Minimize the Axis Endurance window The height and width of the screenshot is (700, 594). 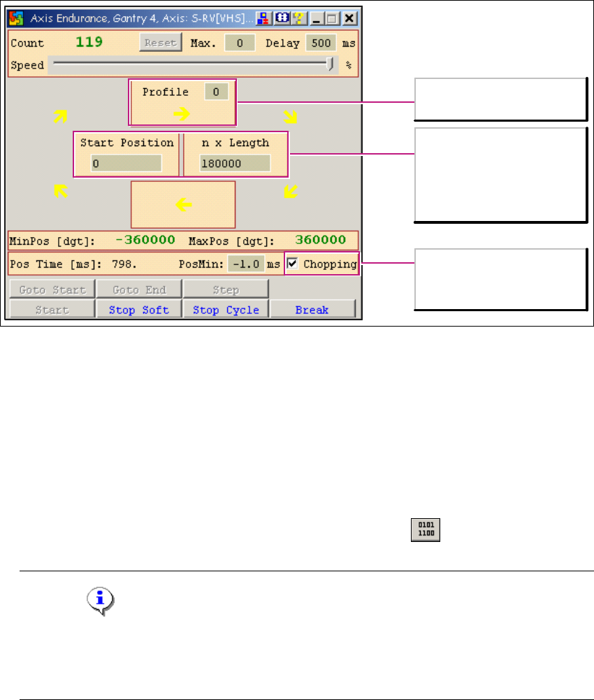click(317, 18)
